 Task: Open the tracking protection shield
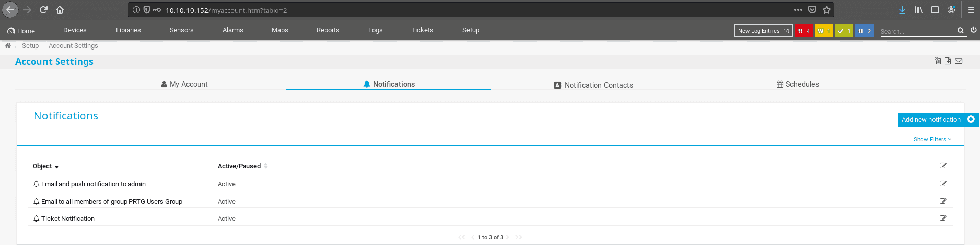click(147, 10)
